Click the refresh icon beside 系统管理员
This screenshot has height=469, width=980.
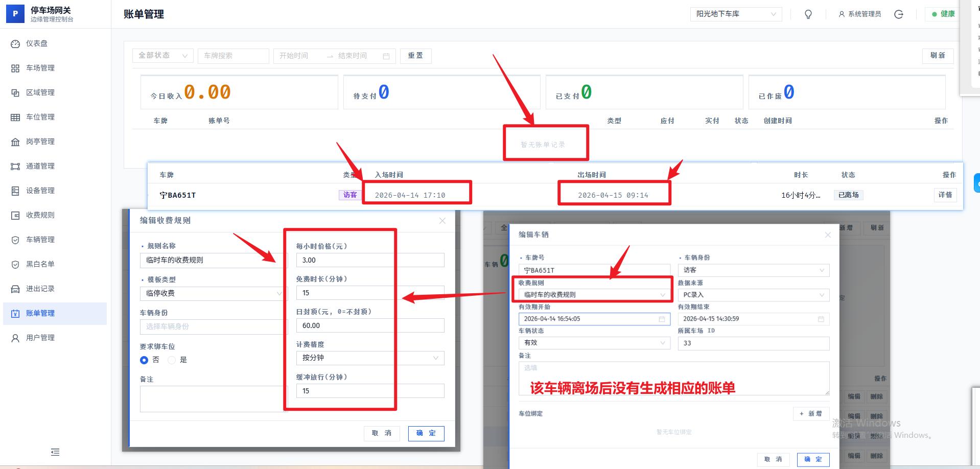click(x=899, y=14)
